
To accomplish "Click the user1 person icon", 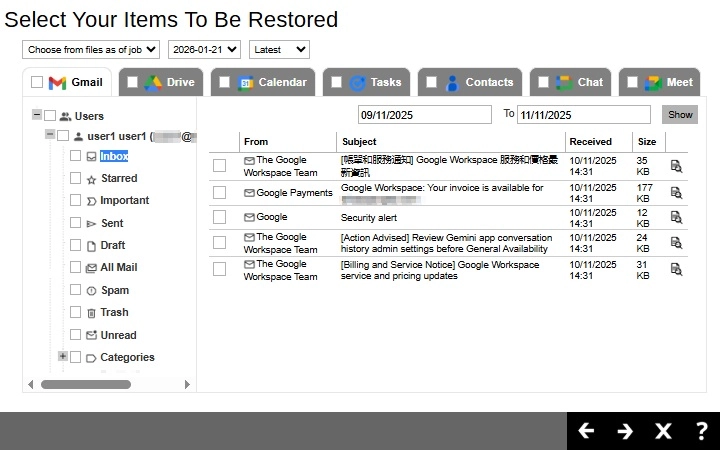I will coord(79,137).
